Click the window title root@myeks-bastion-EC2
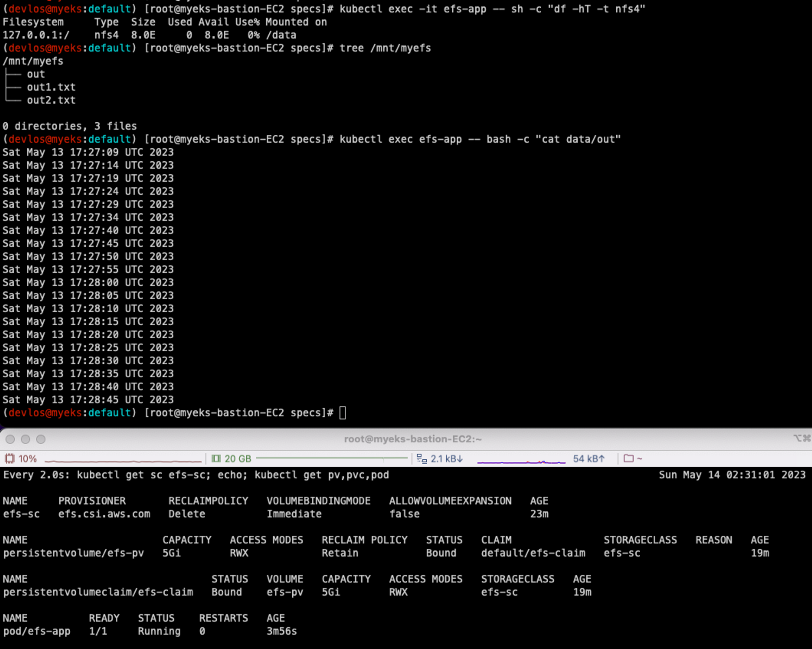 [412, 439]
